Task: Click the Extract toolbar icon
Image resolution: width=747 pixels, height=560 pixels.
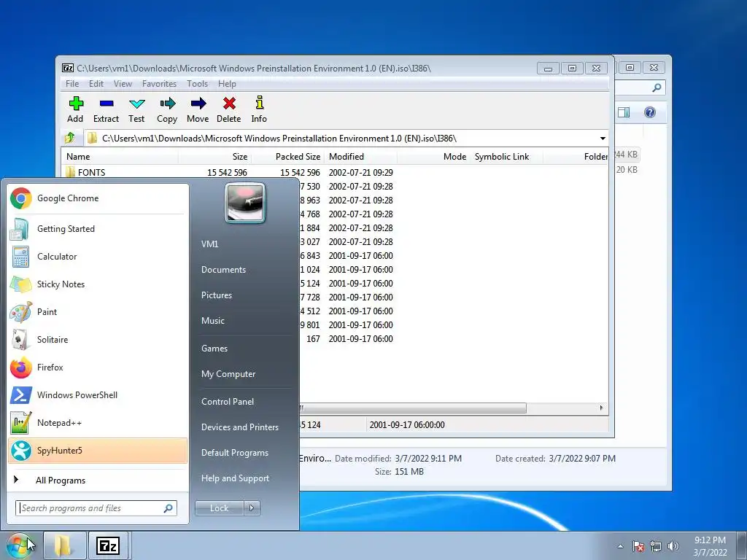Action: pyautogui.click(x=106, y=109)
